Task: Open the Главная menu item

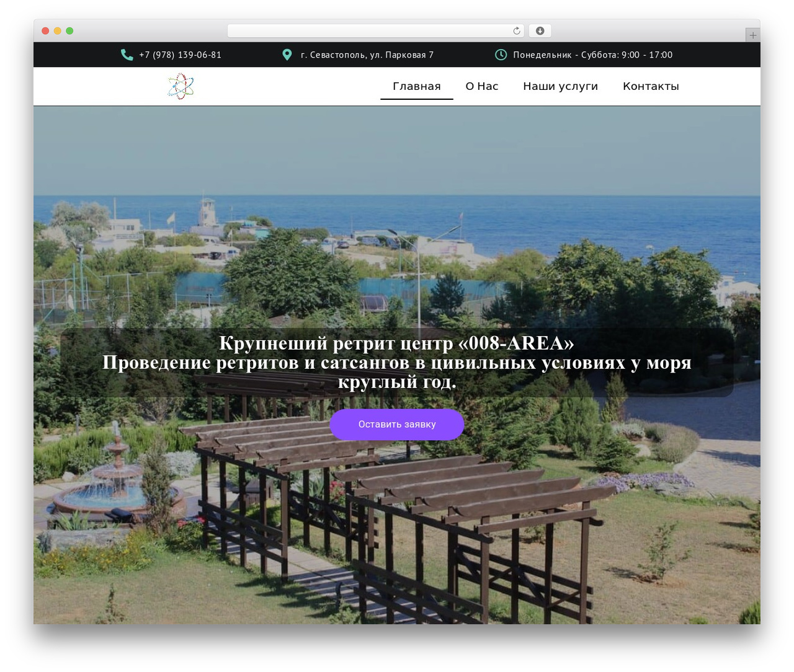Action: (x=417, y=86)
